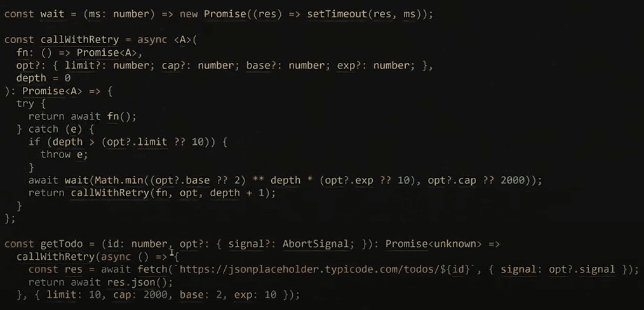
Task: Click the AbortSignal type annotation
Action: 312,245
